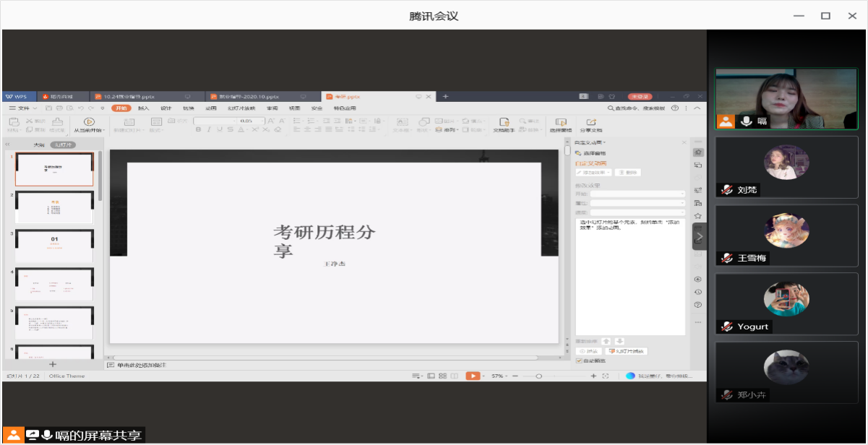Click the 选择窗格 icon in the ribbon
Viewport: 868px width, 445px height.
pyautogui.click(x=560, y=122)
